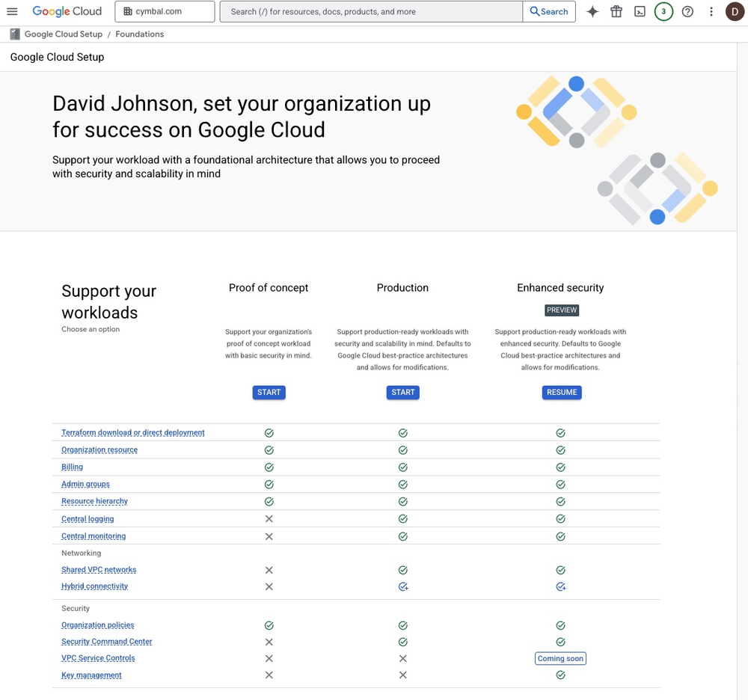This screenshot has width=748, height=700.
Task: Open the user account avatar D
Action: (735, 11)
